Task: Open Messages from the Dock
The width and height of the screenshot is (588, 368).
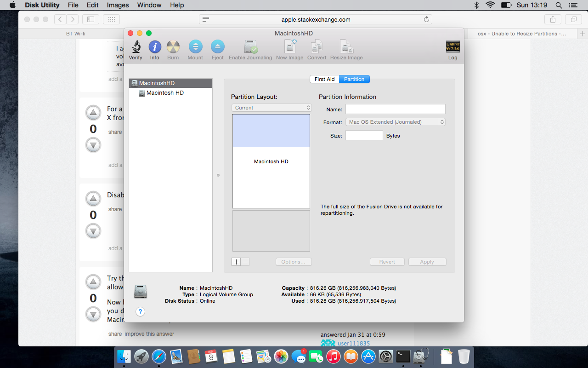Action: (299, 356)
